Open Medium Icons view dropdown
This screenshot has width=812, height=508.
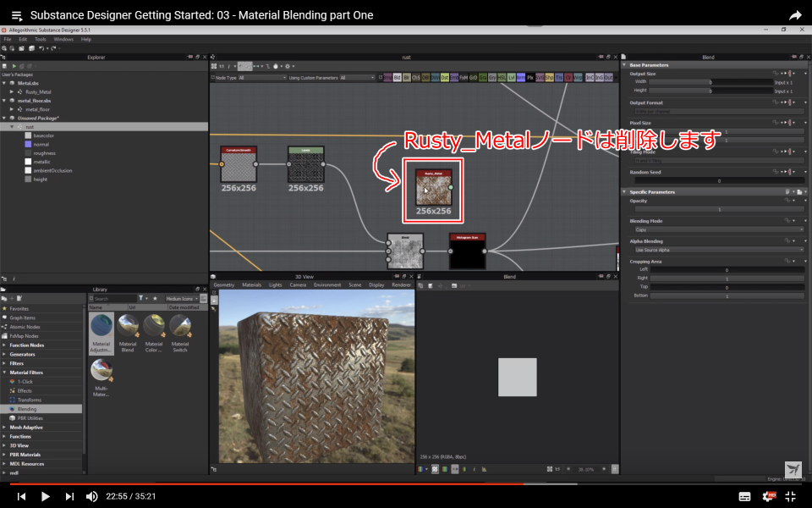182,299
